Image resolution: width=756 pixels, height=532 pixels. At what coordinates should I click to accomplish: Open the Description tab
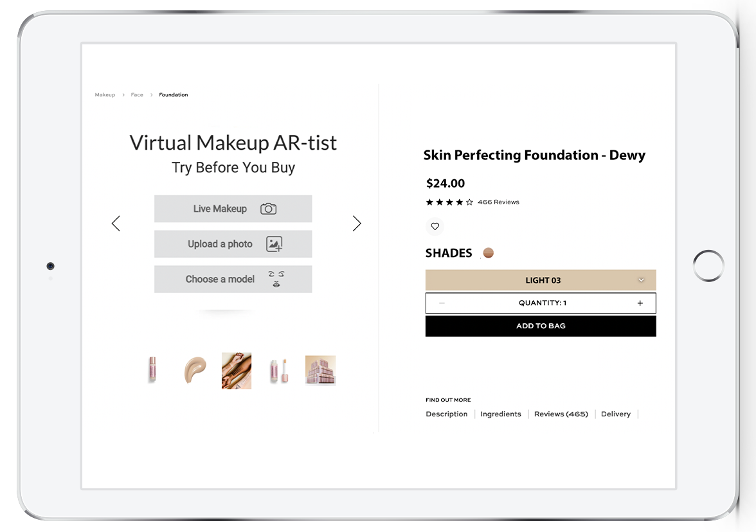(x=446, y=414)
